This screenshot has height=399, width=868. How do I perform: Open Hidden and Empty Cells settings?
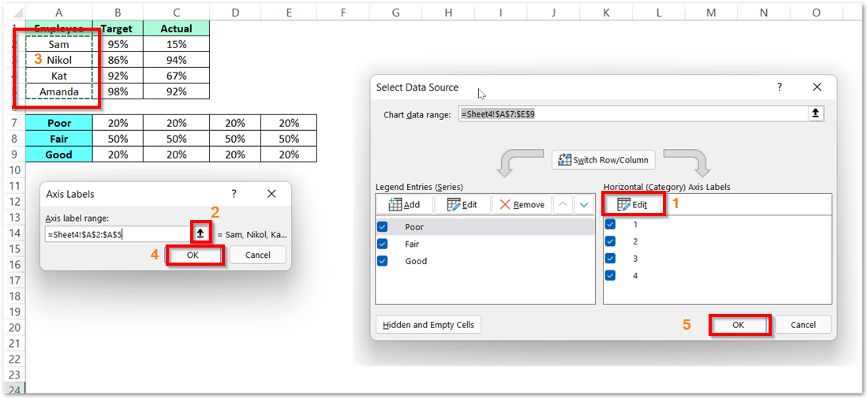point(429,325)
